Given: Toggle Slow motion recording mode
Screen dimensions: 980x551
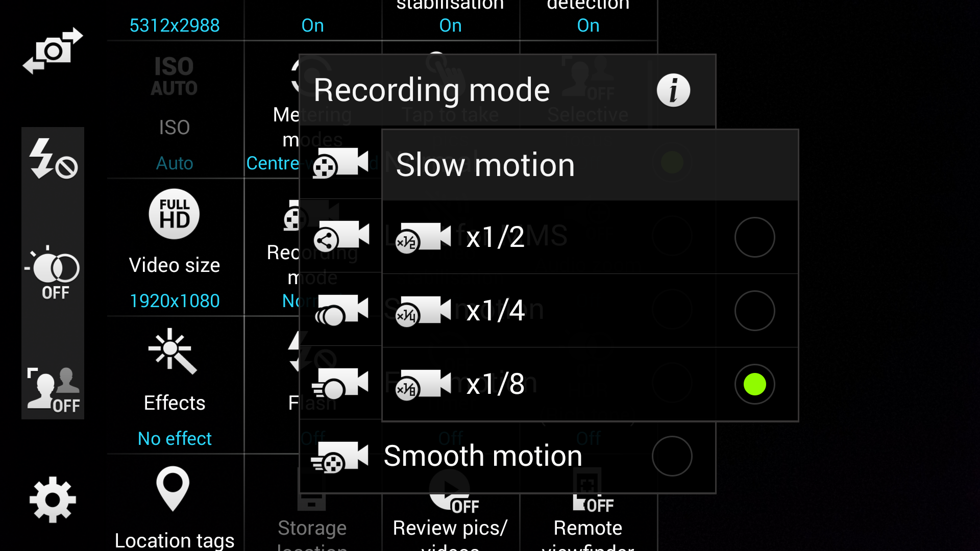Looking at the screenshot, I should [671, 163].
